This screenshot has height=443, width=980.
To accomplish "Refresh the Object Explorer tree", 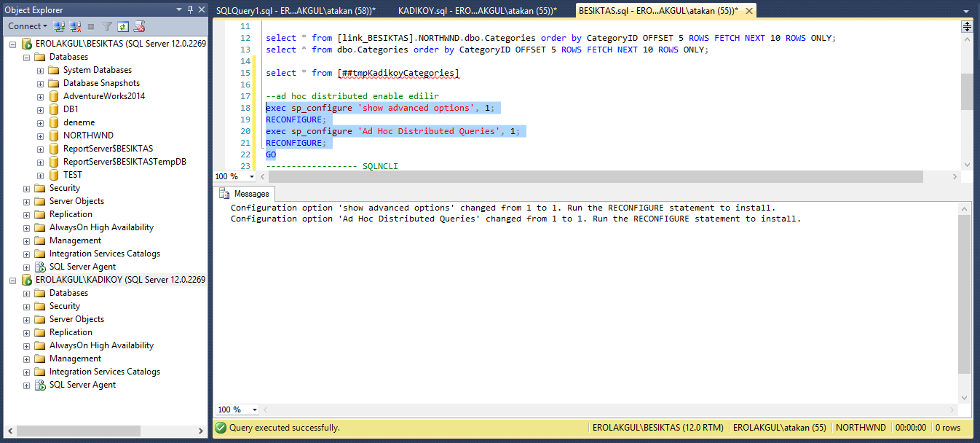I will (x=123, y=26).
